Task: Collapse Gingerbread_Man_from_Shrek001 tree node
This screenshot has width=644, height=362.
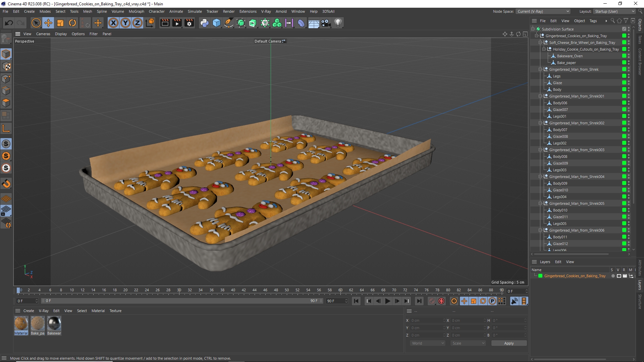Action: pos(540,96)
